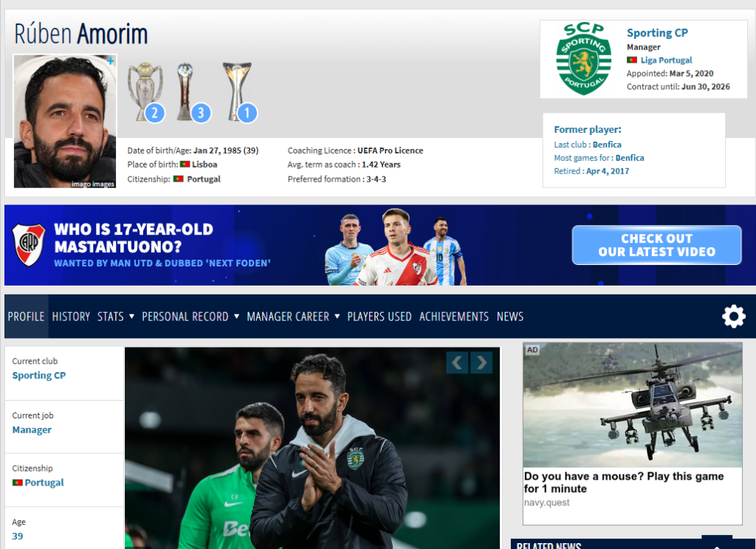Click the Age 39 value link

click(x=18, y=536)
